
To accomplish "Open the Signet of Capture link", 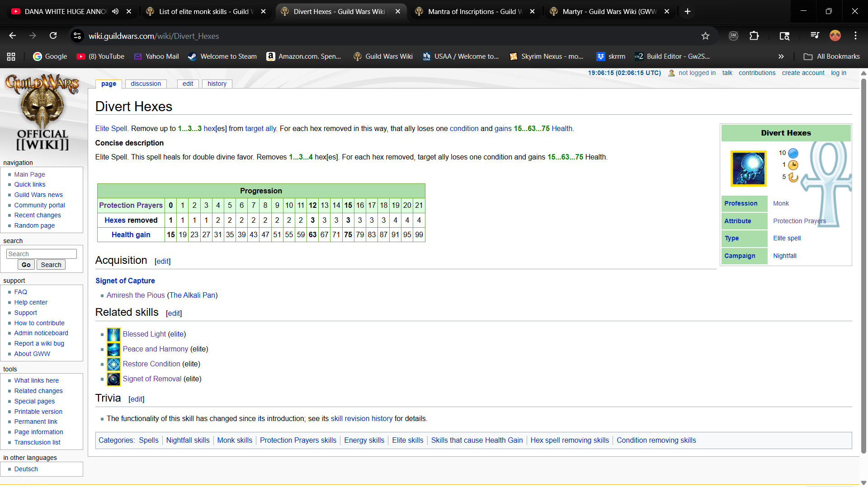I will point(125,281).
